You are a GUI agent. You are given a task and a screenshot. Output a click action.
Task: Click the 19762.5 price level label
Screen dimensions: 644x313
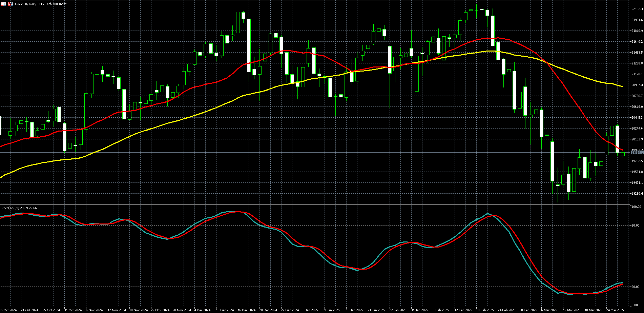click(637, 161)
